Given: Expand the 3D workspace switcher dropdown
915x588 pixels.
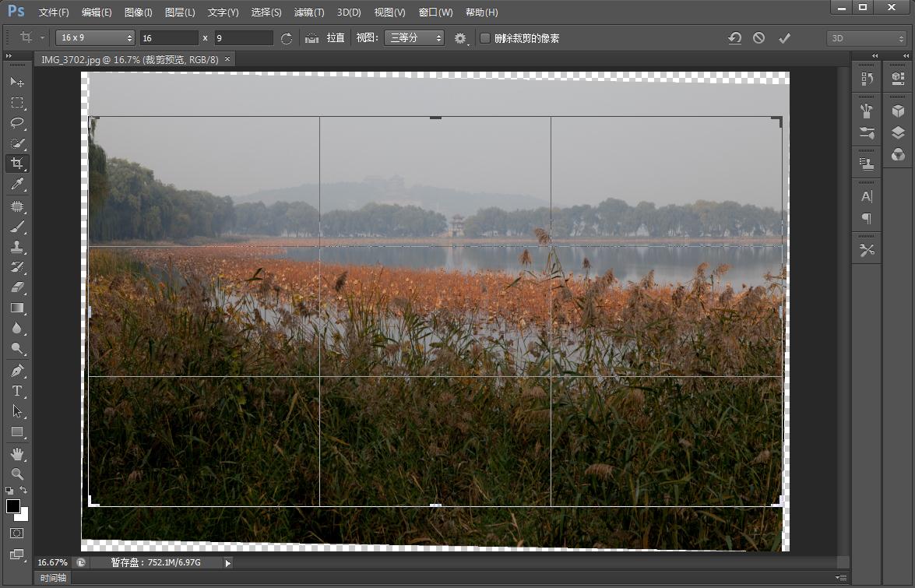Looking at the screenshot, I should coord(865,38).
